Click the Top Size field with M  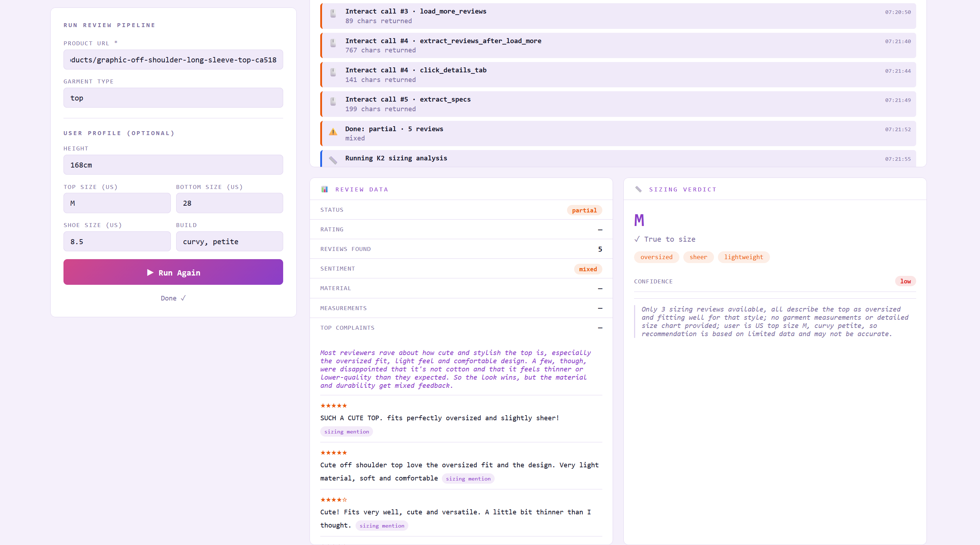click(x=117, y=203)
